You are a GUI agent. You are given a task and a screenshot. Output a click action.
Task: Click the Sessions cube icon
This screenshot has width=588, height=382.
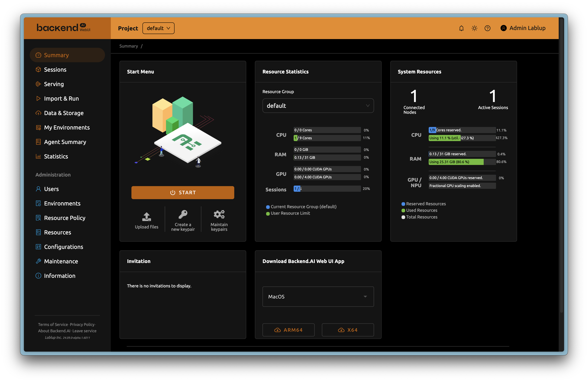coord(38,70)
